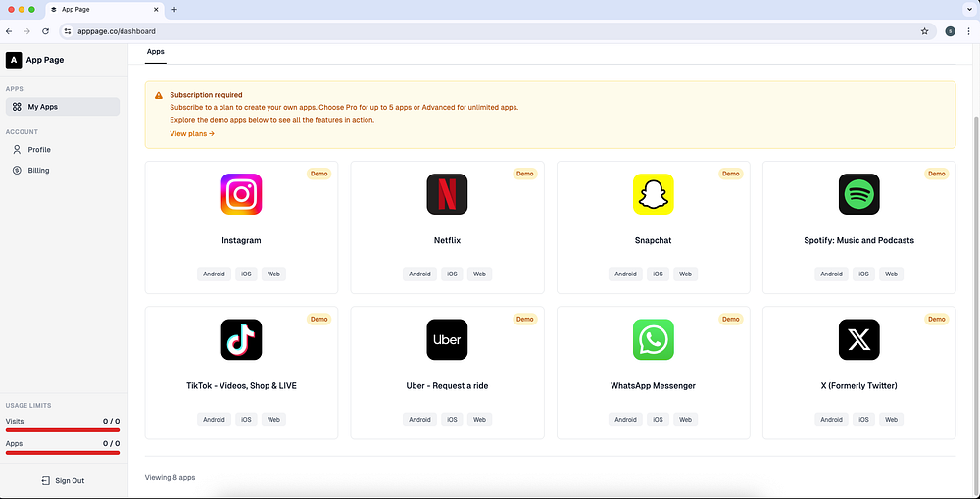Click the Demo badge on Uber card
The height and width of the screenshot is (499, 980).
(525, 319)
